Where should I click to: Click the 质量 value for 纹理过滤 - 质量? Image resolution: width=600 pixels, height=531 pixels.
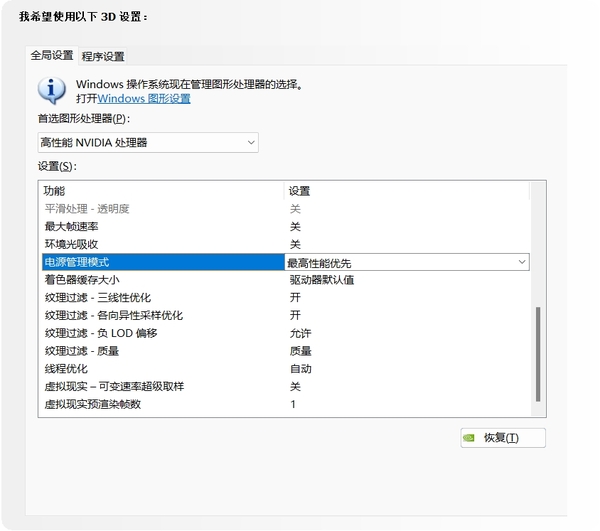(300, 351)
